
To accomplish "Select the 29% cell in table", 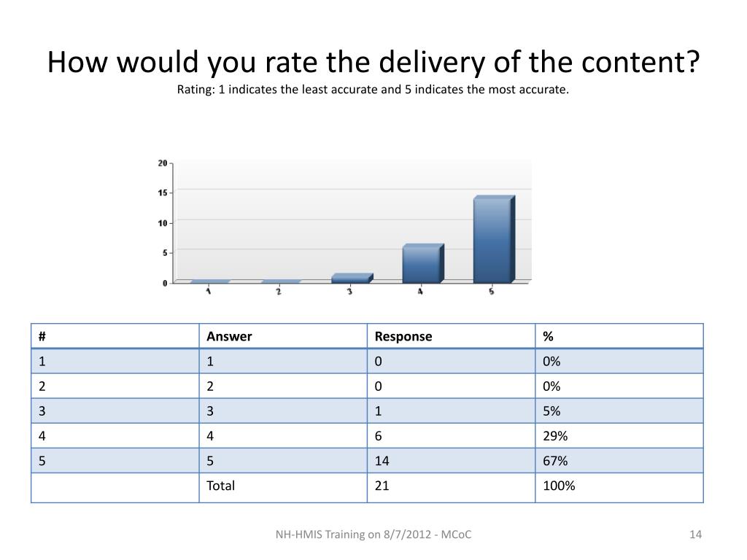I will coord(619,436).
